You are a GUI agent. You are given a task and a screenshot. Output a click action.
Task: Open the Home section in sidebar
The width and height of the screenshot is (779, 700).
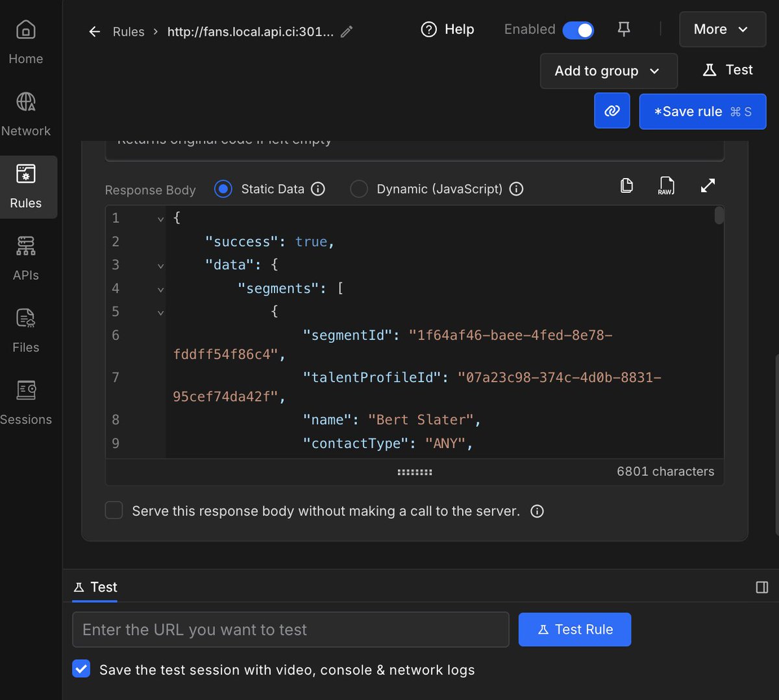(x=26, y=43)
